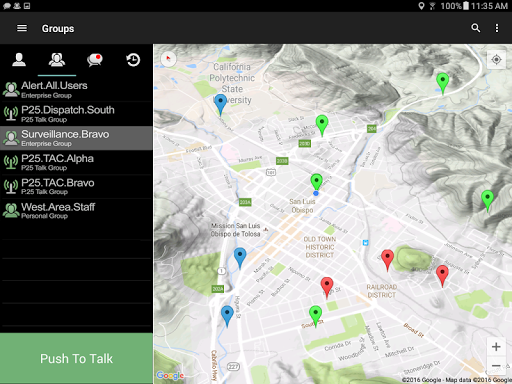Select P25.TAC.Alpha talk group

click(76, 162)
